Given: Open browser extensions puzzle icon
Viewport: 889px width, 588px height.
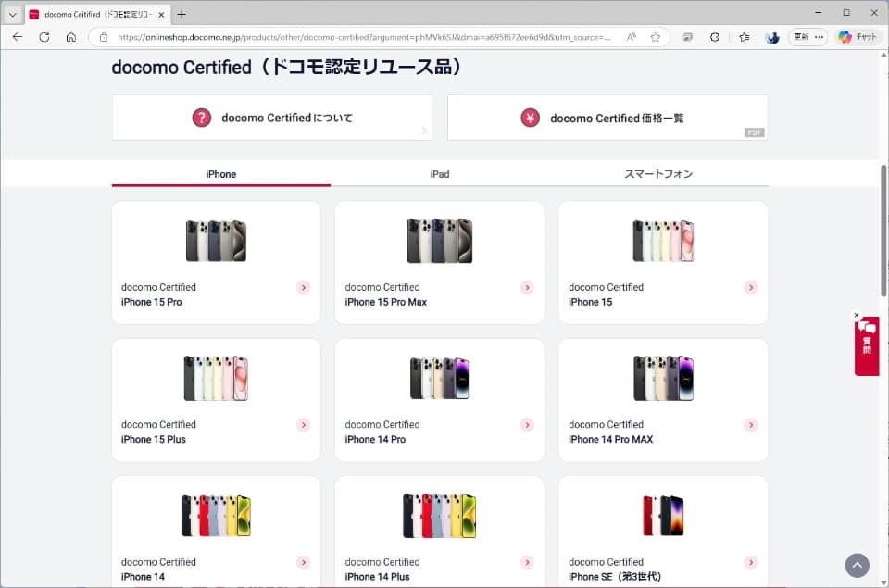Looking at the screenshot, I should point(714,37).
